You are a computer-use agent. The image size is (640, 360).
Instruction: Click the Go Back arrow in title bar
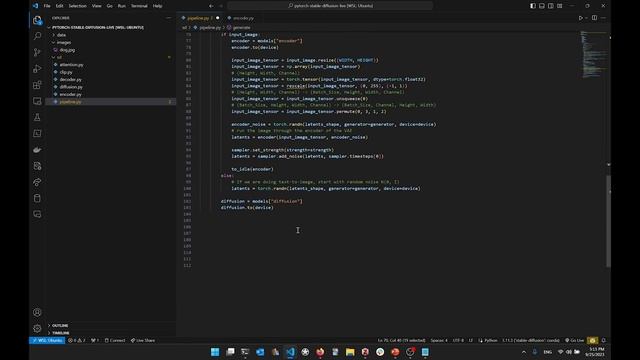[x=211, y=6]
